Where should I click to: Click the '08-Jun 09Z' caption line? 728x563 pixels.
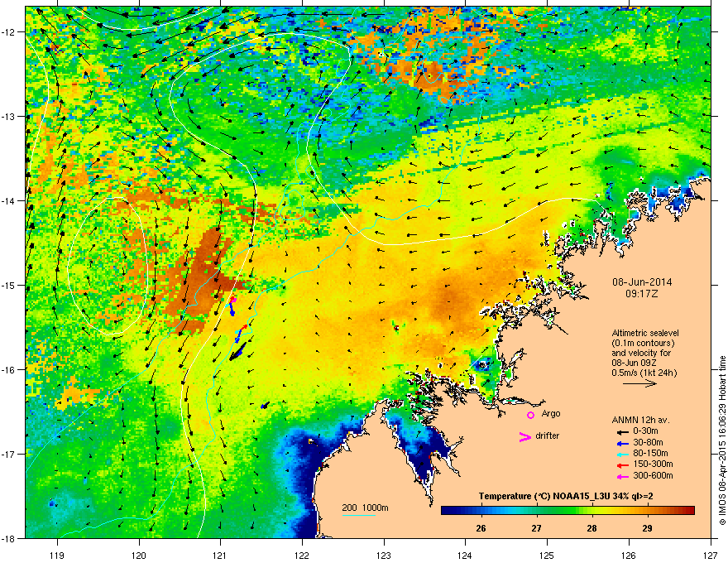point(635,363)
